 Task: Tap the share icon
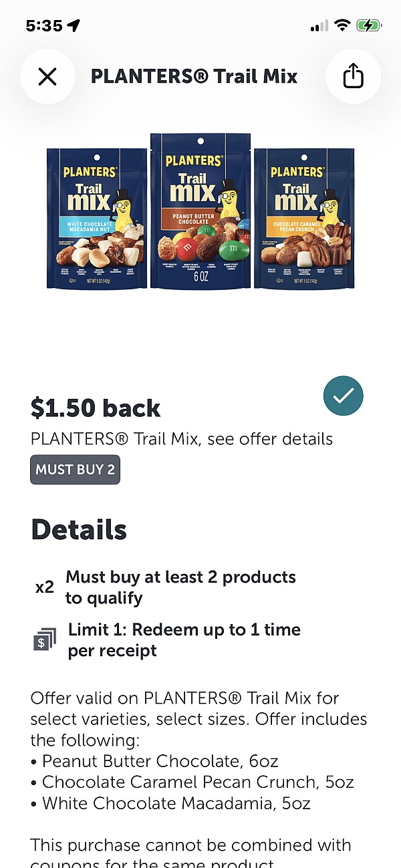(353, 77)
